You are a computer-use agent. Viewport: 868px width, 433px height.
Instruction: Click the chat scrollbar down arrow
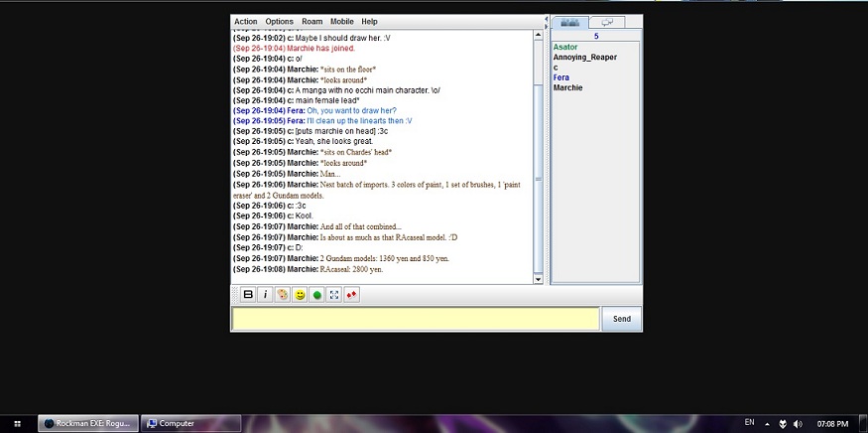pyautogui.click(x=538, y=279)
